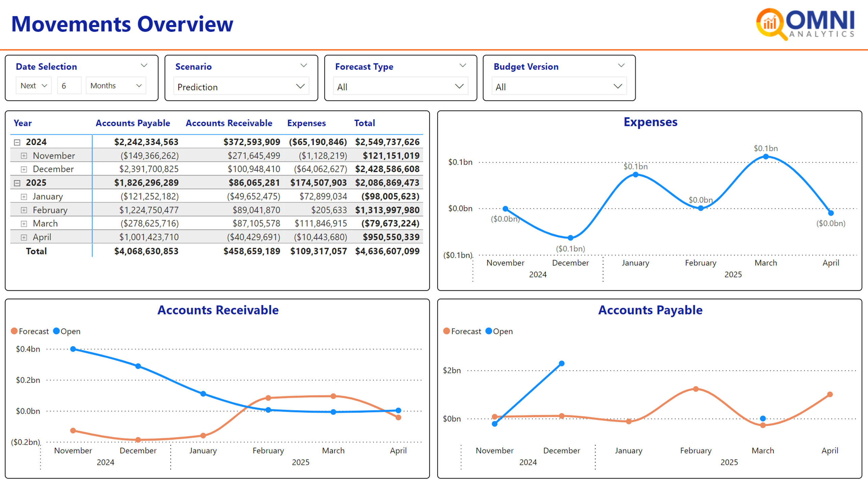The width and height of the screenshot is (868, 486).
Task: Toggle Forecast legend in Accounts Receivable chart
Action: click(30, 331)
